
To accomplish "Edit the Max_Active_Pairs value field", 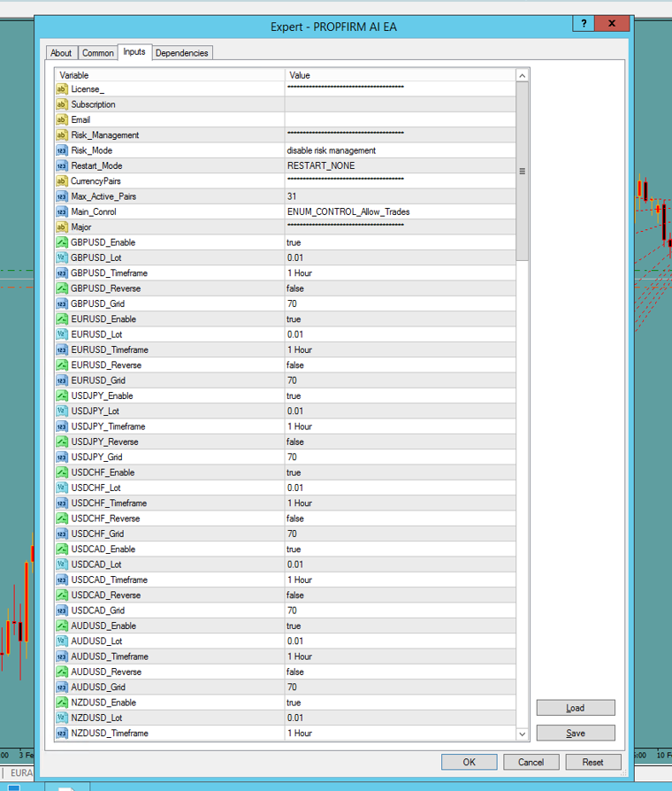I will (x=398, y=196).
